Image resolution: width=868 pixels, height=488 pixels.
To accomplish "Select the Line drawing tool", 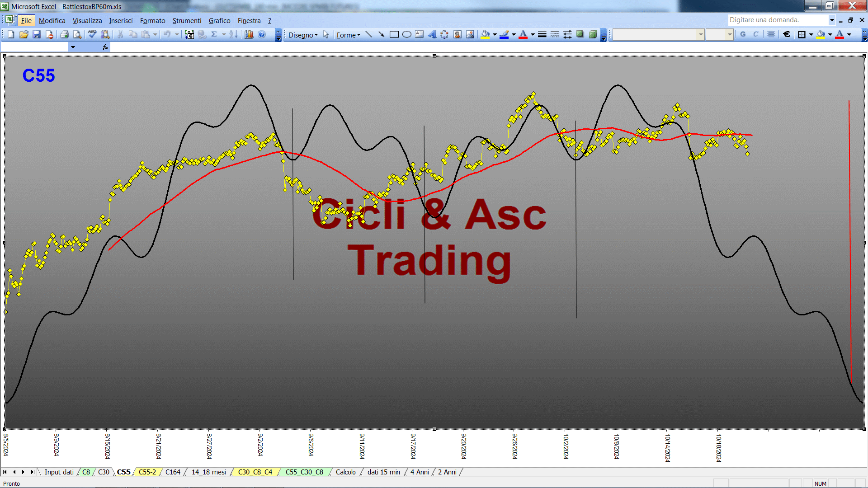I will tap(369, 34).
